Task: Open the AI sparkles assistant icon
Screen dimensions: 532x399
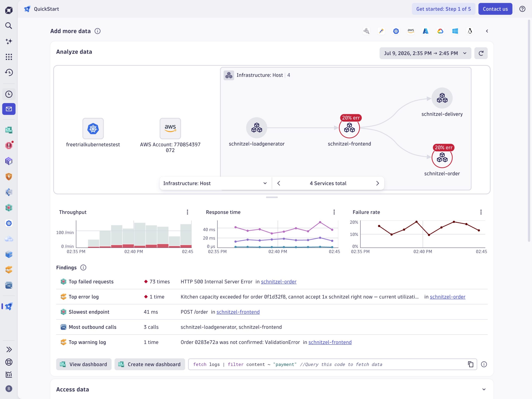Action: tap(9, 41)
